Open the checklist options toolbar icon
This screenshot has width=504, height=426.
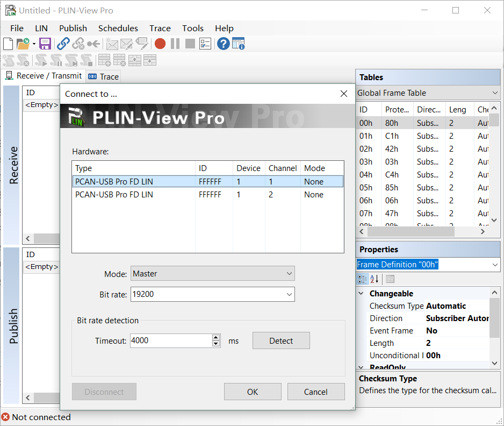pyautogui.click(x=205, y=44)
